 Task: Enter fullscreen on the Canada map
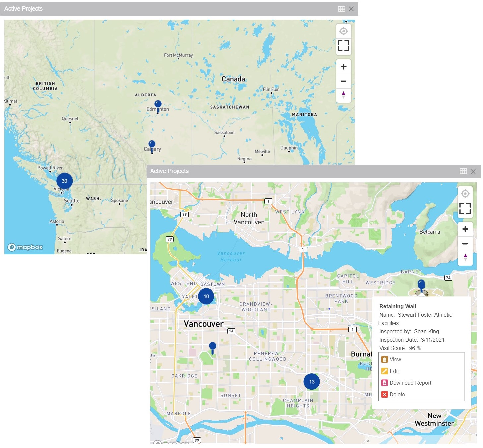click(x=343, y=46)
